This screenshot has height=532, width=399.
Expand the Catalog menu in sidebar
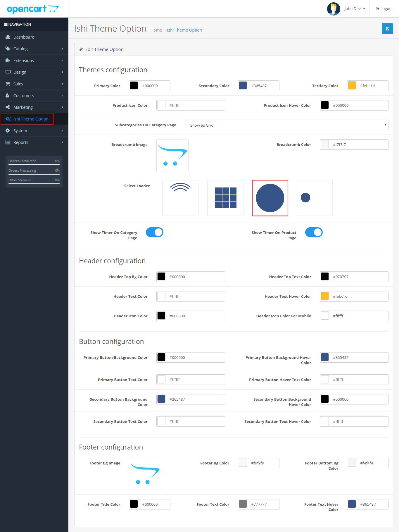(x=34, y=49)
